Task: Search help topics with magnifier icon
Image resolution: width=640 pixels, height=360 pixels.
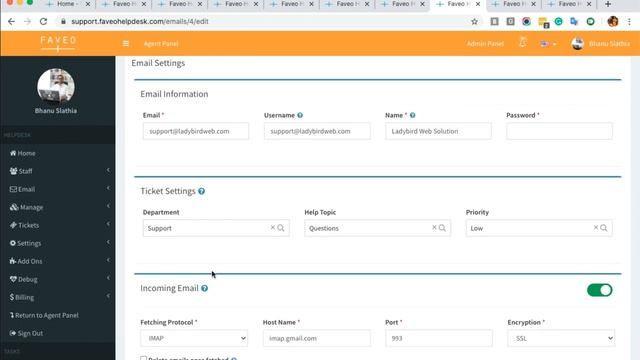Action: [x=442, y=228]
